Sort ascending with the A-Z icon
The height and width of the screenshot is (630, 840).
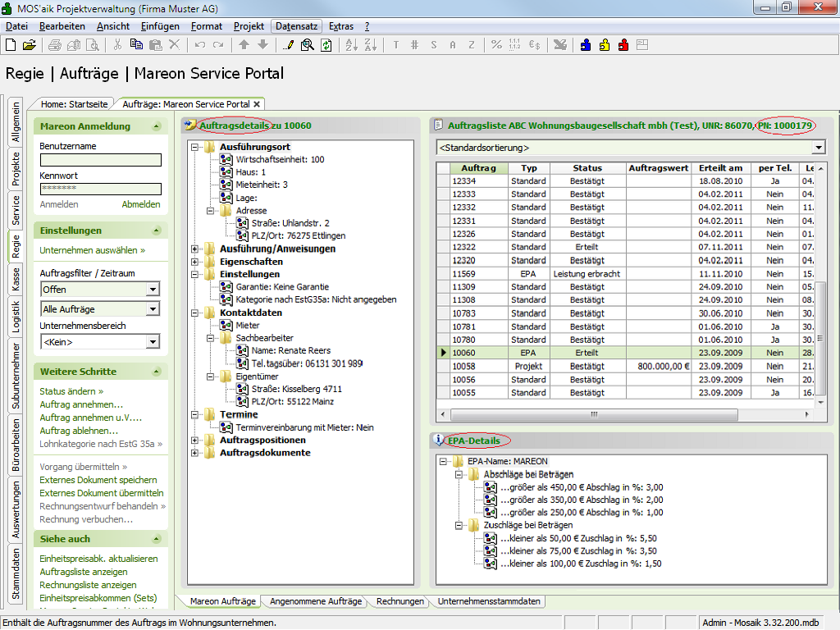click(351, 45)
